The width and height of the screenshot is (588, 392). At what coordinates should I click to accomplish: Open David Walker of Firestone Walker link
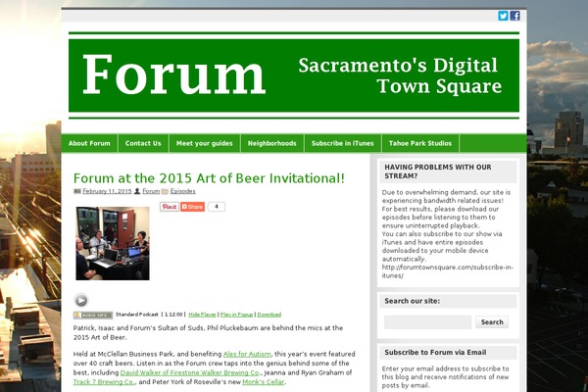point(190,372)
